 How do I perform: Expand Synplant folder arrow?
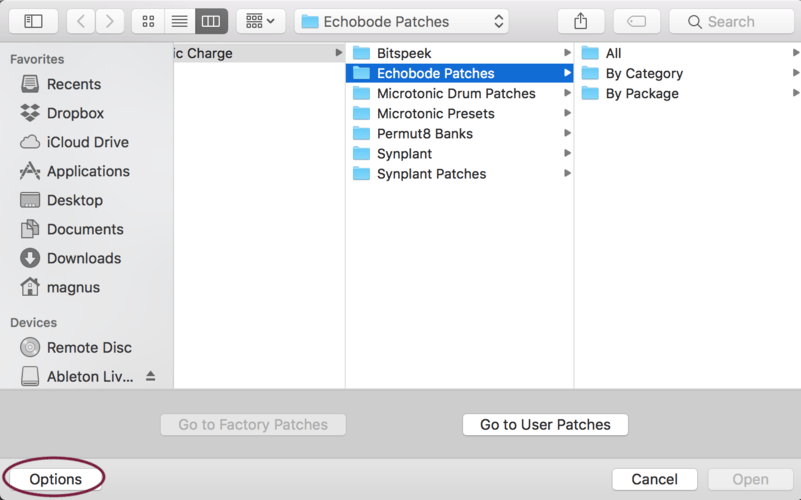(x=567, y=153)
